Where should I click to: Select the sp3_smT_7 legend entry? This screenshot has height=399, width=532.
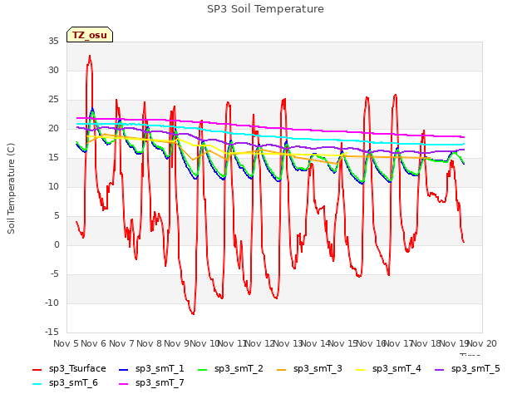click(x=151, y=382)
